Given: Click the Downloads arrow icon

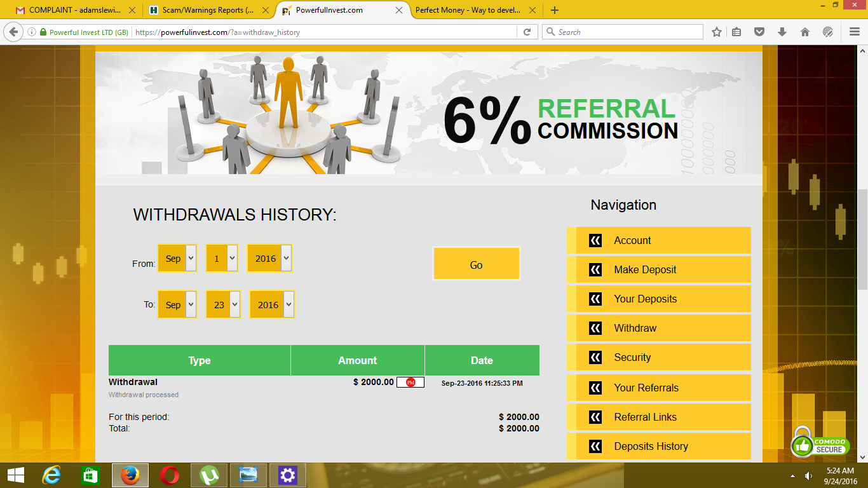Looking at the screenshot, I should 782,32.
